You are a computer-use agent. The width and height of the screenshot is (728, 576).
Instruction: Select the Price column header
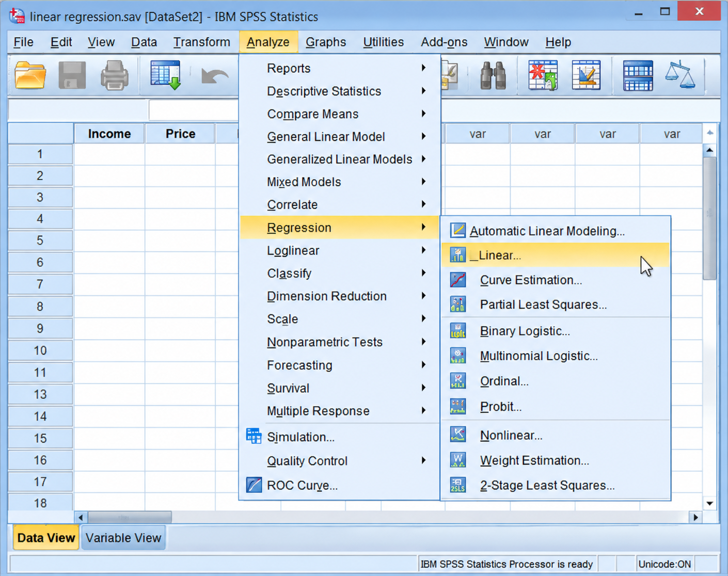(180, 134)
